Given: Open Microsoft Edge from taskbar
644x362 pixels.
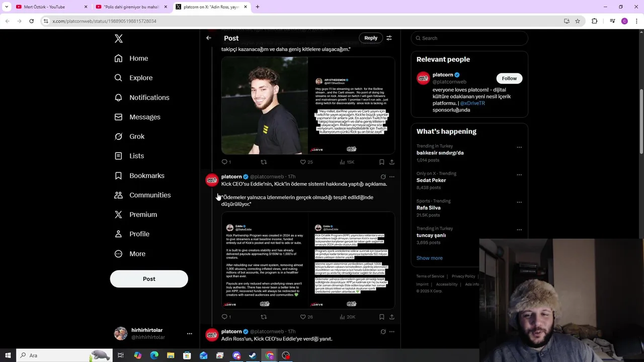Looking at the screenshot, I should [154, 355].
